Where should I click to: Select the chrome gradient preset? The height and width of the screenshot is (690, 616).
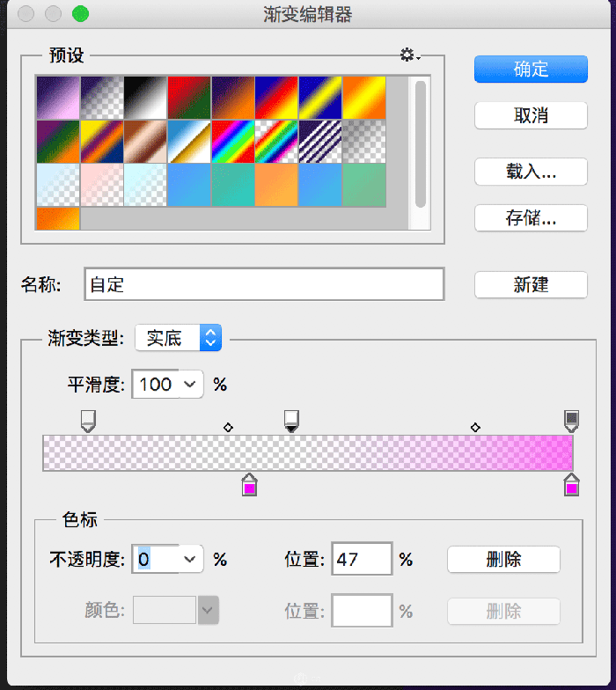tap(189, 142)
